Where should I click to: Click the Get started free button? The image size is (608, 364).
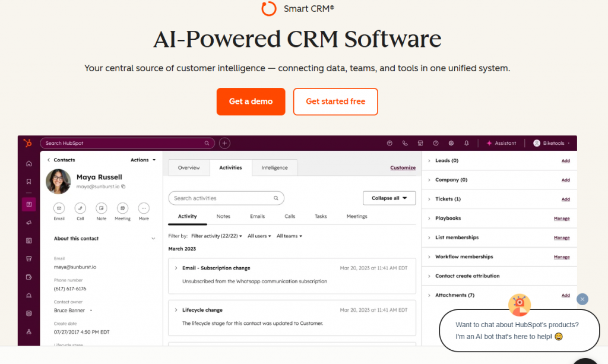pyautogui.click(x=335, y=102)
